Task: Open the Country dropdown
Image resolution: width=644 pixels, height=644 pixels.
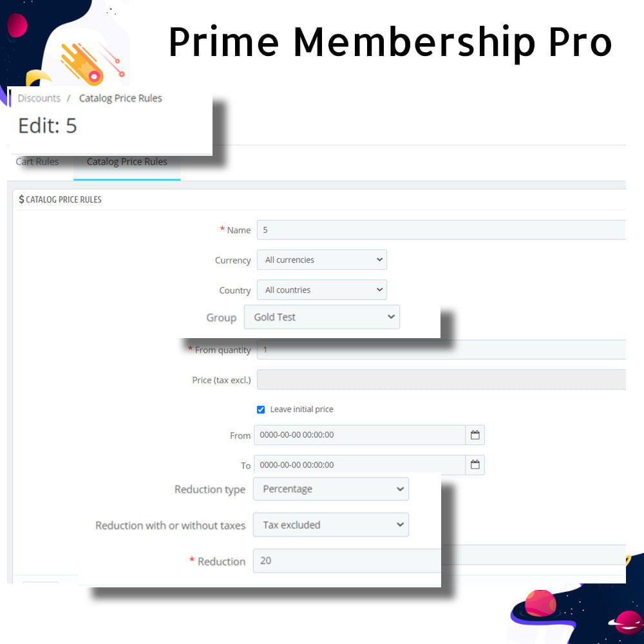Action: pos(321,290)
